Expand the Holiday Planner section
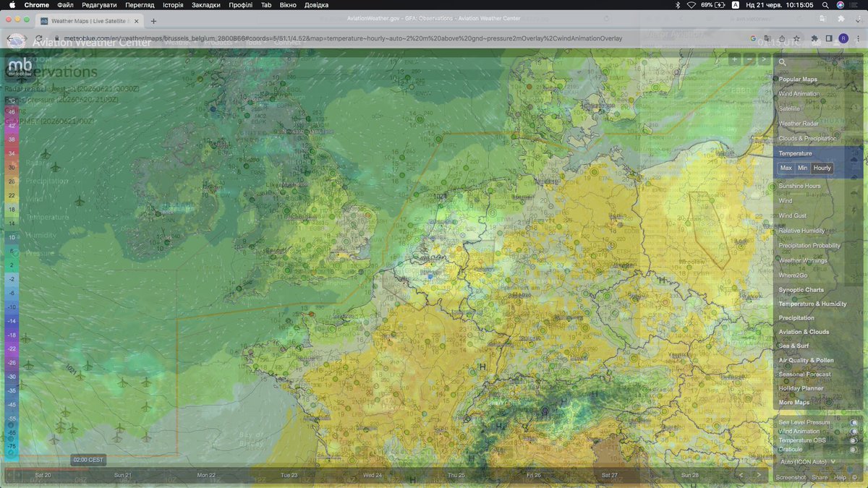The image size is (868, 488). (801, 388)
